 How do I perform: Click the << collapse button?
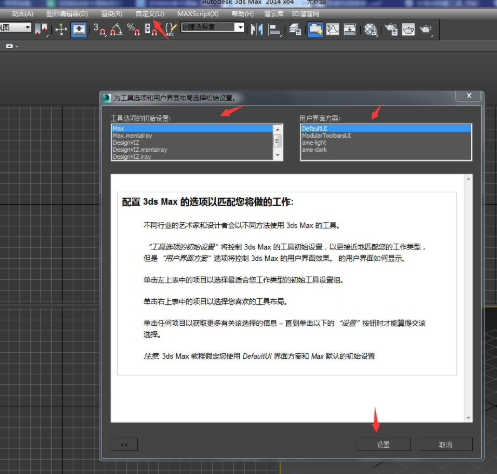coord(124,445)
